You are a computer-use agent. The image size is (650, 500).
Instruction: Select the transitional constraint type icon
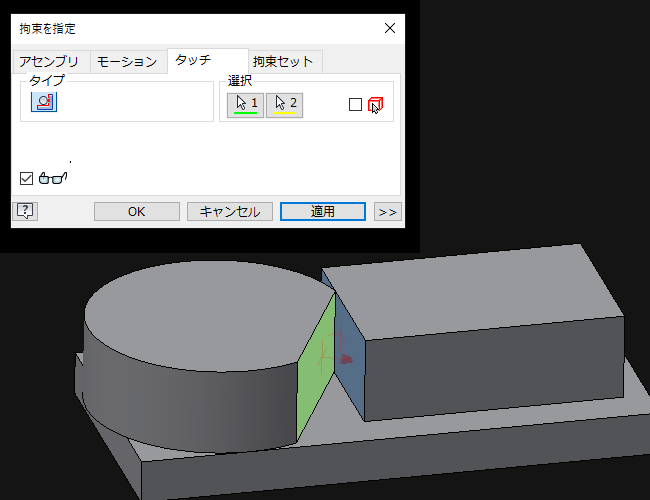click(44, 101)
